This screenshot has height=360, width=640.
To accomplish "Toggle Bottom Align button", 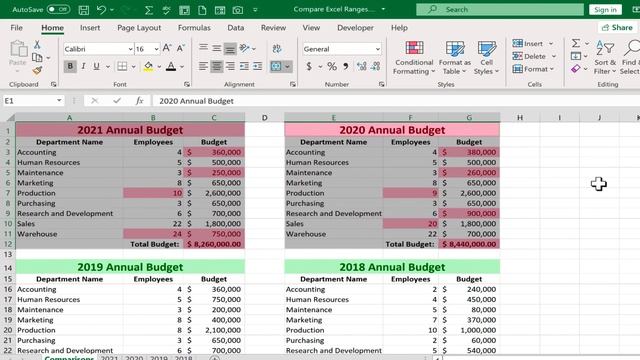I will pos(230,49).
